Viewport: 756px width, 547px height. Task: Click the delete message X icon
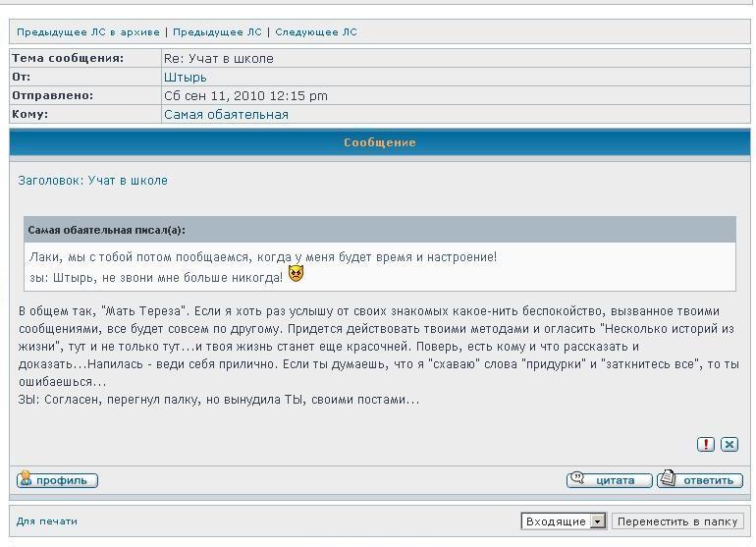(x=729, y=444)
